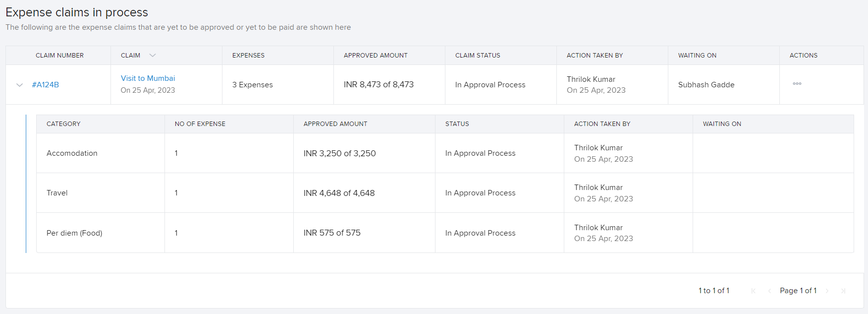Open the Visit to Mumbai claim
Image resolution: width=868 pixels, height=314 pixels.
[x=148, y=78]
